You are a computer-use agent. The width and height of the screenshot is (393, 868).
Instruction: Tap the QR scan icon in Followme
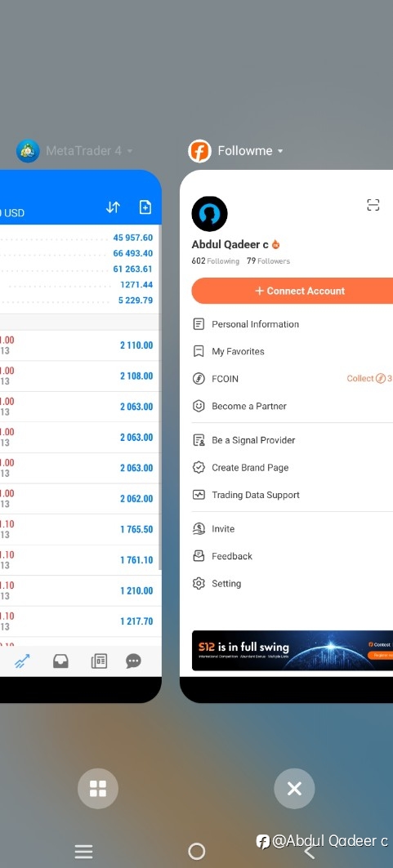[x=373, y=205]
